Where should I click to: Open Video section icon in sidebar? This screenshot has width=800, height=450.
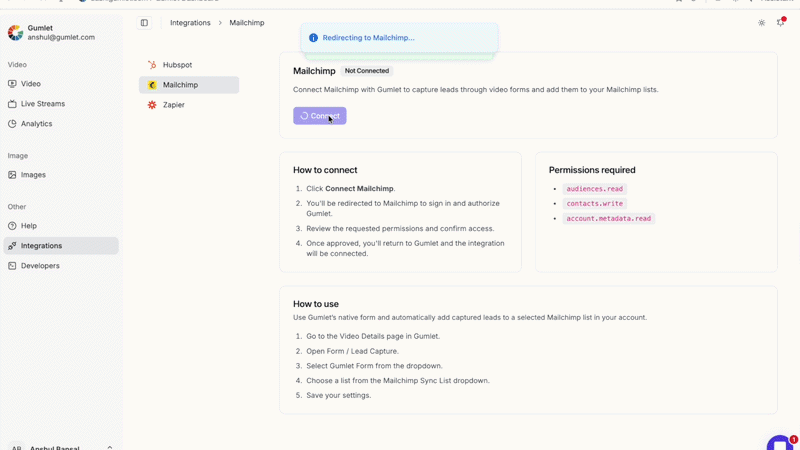pos(12,84)
